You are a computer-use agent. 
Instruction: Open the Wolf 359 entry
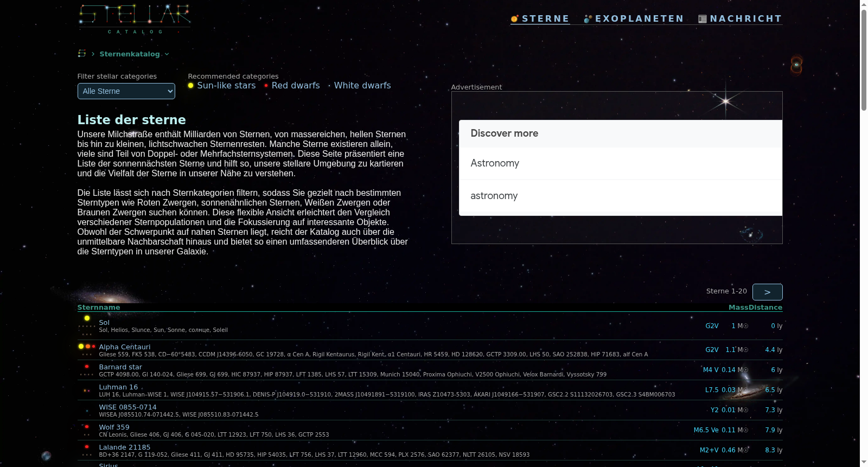point(114,427)
